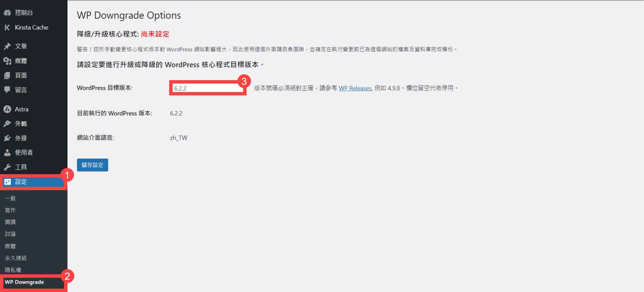Open 留言 comments bubble icon
The height and width of the screenshot is (292, 644).
pos(7,90)
